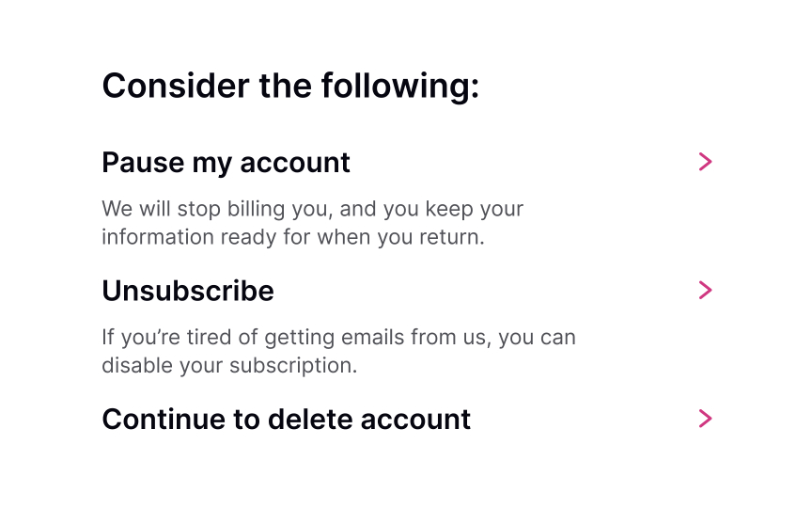
Task: Click the 'We will stop billing you' description
Action: [312, 209]
